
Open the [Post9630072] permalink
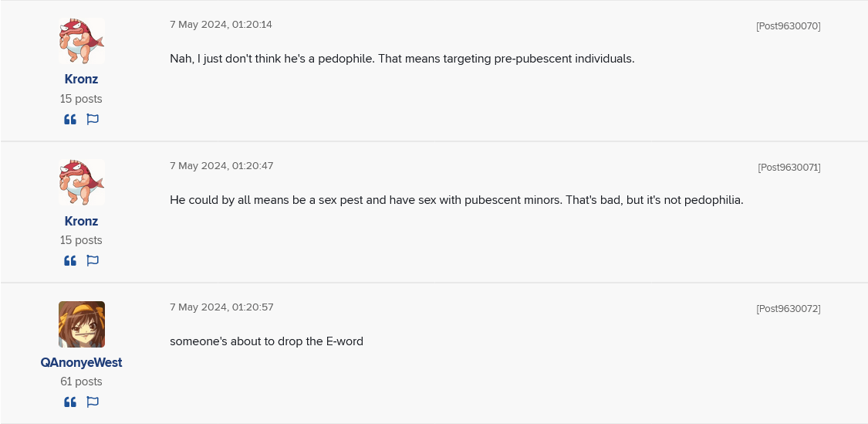788,309
